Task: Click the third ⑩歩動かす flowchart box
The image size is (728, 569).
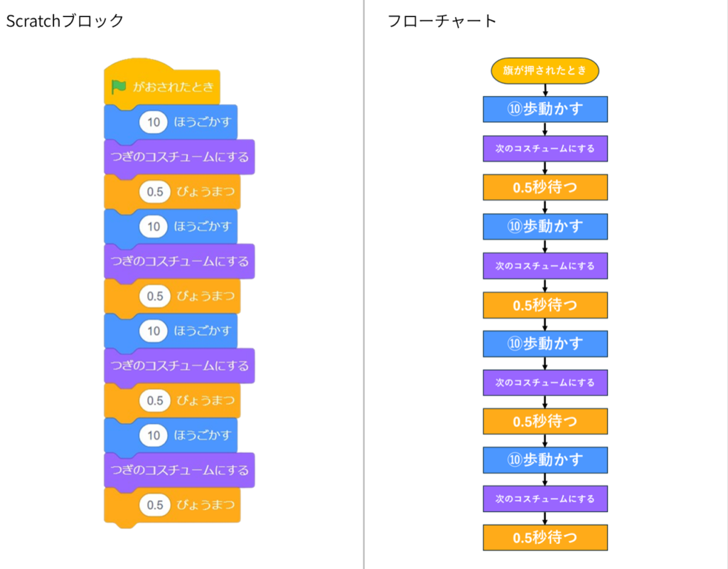Action: pyautogui.click(x=545, y=343)
